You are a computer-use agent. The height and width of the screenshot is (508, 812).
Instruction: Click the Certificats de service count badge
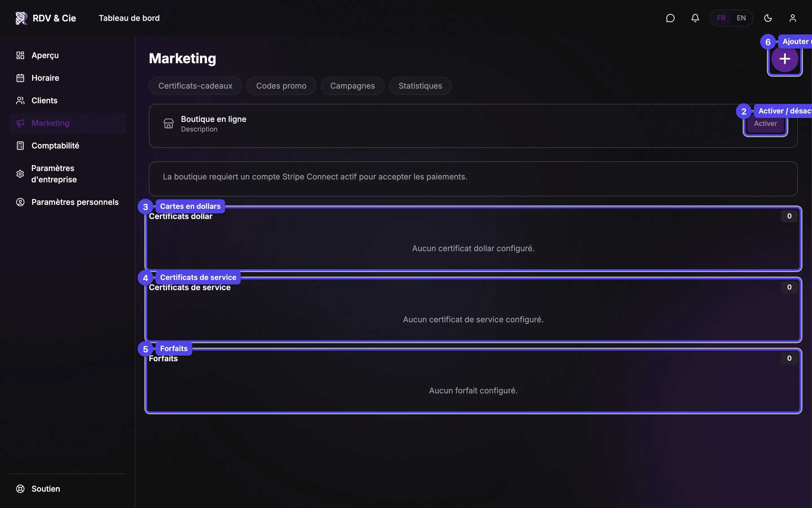[x=789, y=287]
